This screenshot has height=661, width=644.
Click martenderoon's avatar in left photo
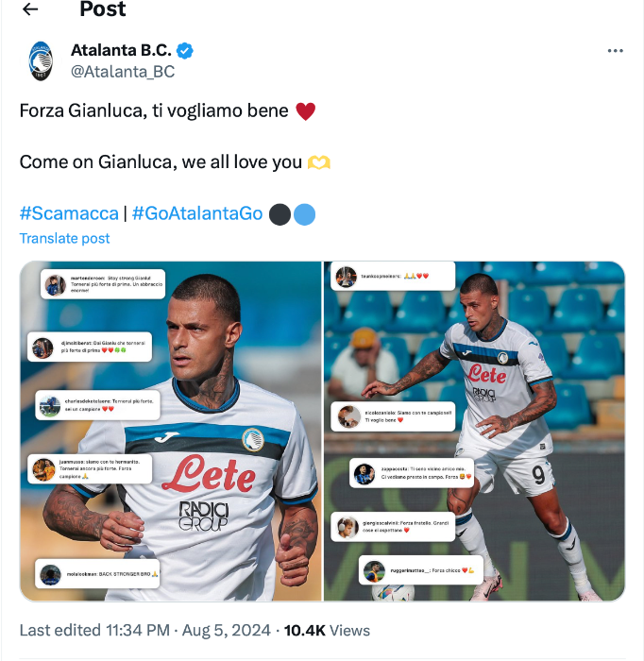point(55,284)
